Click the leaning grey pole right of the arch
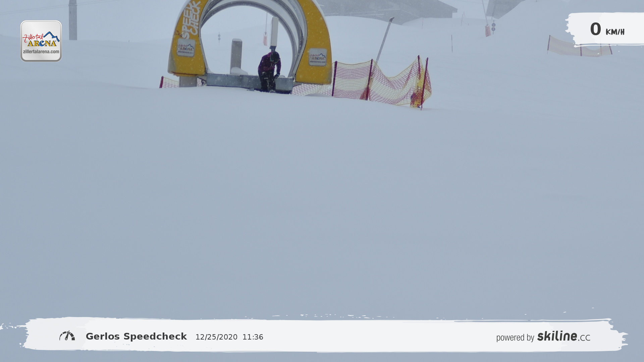This screenshot has height=362, width=644. point(385,39)
